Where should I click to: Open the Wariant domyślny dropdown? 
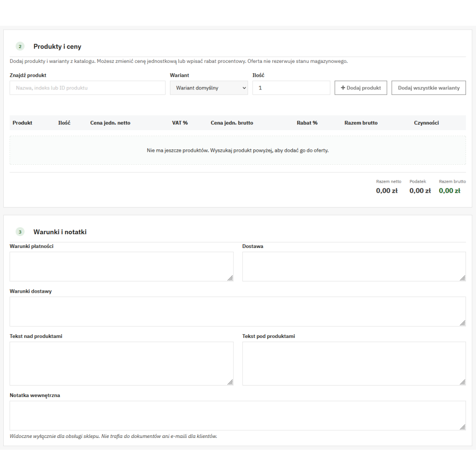tap(209, 88)
